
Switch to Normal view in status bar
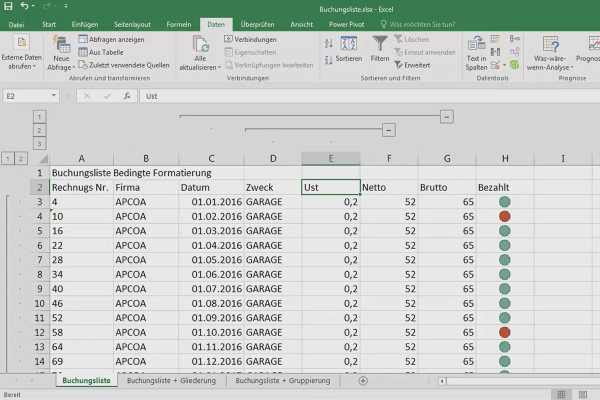tap(561, 394)
